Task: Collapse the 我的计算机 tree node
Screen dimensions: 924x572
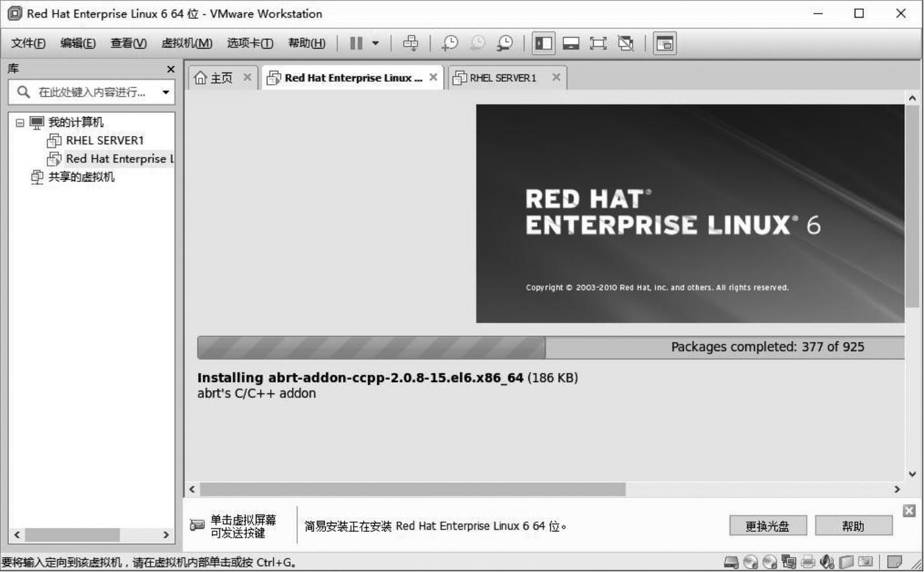Action: (20, 122)
